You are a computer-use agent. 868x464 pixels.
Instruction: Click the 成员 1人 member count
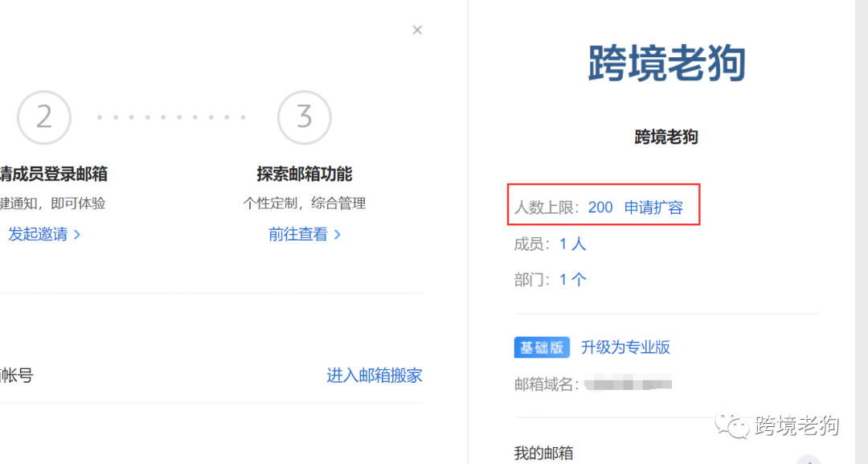571,243
